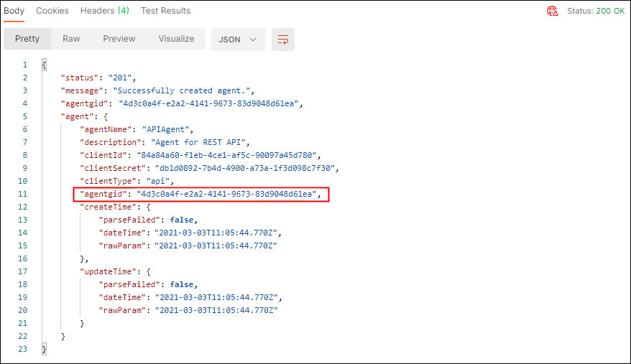Click the Status: 200 OK text
Screen dimensions: 631x364
pos(596,11)
